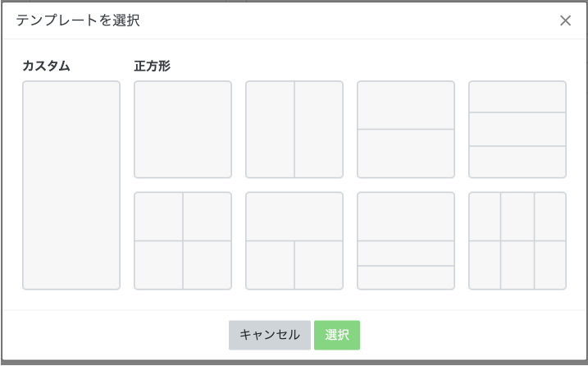Choose template with large top and two thin rows

click(406, 240)
